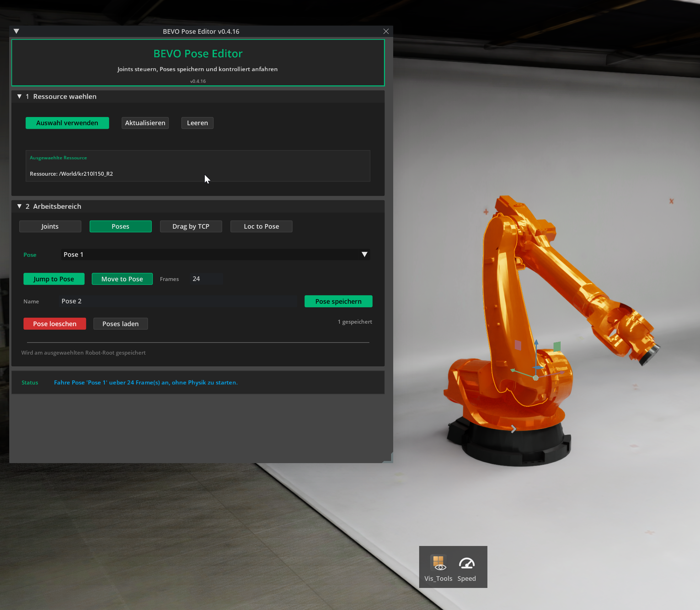Open the Vis_Tools icon
Screen dimensions: 700x610
[438, 568]
